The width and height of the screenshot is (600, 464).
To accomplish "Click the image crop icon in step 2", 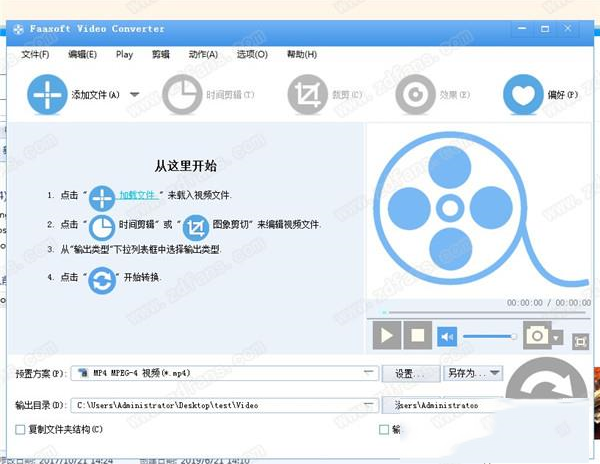I will (x=196, y=228).
